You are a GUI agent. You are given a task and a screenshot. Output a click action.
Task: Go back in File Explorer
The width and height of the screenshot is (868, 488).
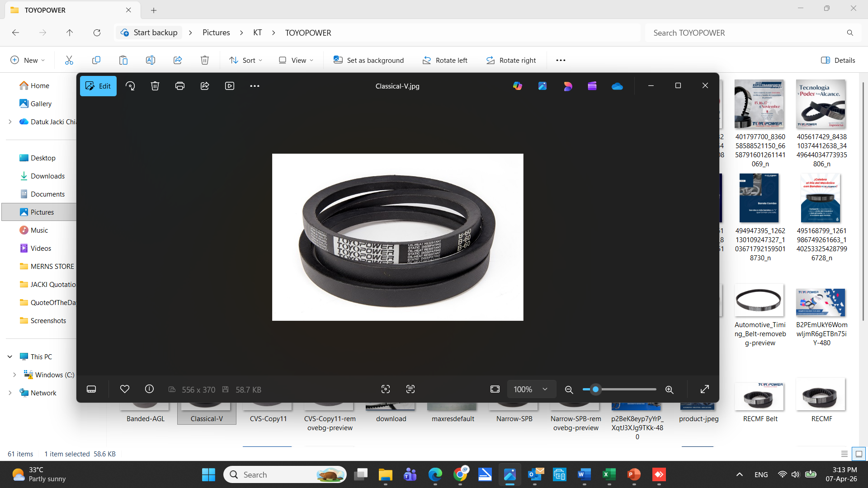point(15,33)
